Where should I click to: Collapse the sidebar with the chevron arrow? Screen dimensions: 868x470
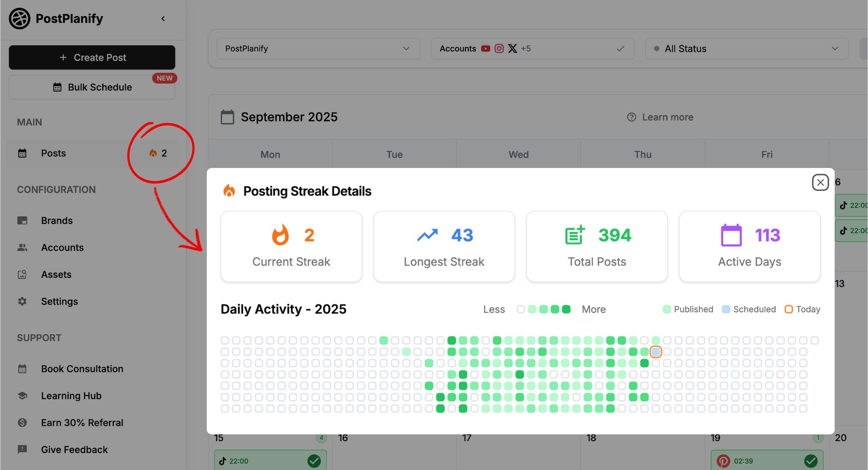(163, 18)
